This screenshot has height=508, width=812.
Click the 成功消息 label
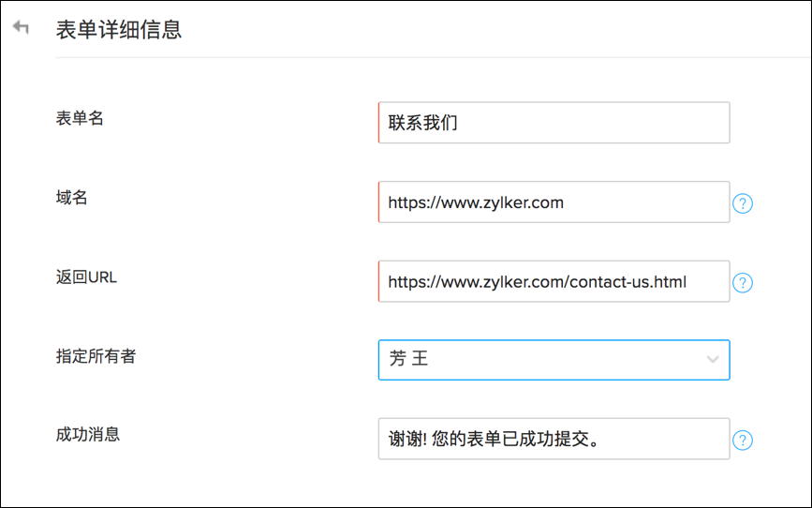click(88, 434)
